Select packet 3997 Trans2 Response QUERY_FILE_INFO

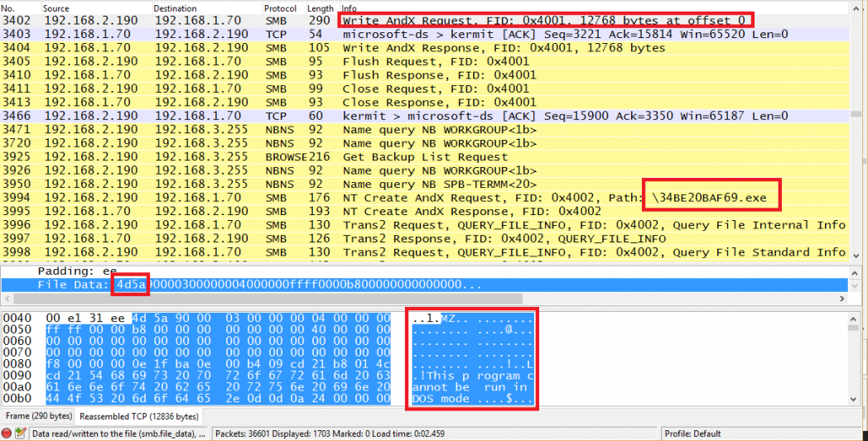click(425, 238)
